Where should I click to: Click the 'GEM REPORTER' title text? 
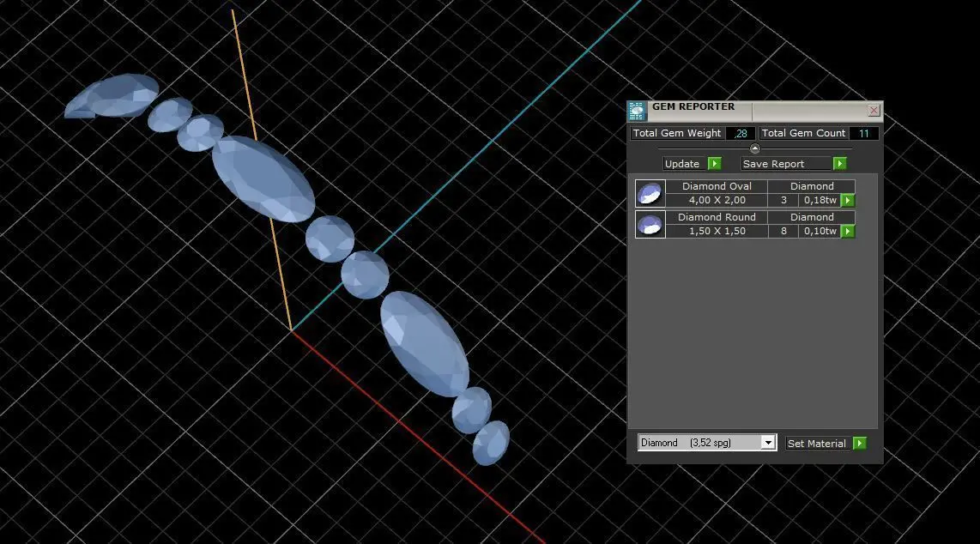[693, 106]
